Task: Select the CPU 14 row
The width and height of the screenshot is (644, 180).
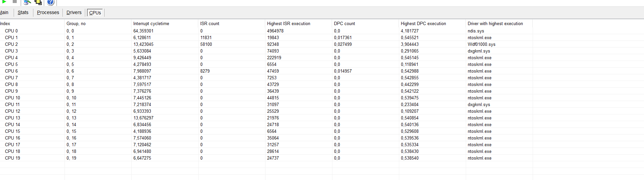Action: pos(266,124)
